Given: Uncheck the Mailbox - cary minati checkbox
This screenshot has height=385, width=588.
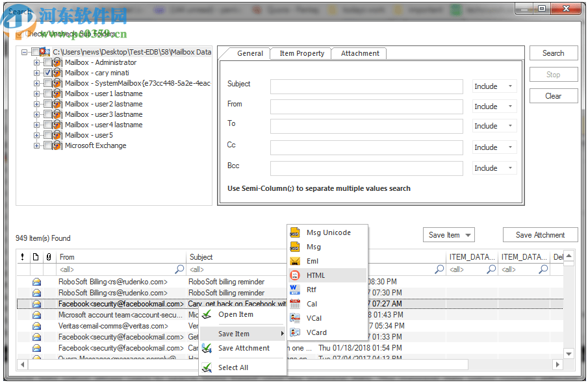Looking at the screenshot, I should click(46, 73).
